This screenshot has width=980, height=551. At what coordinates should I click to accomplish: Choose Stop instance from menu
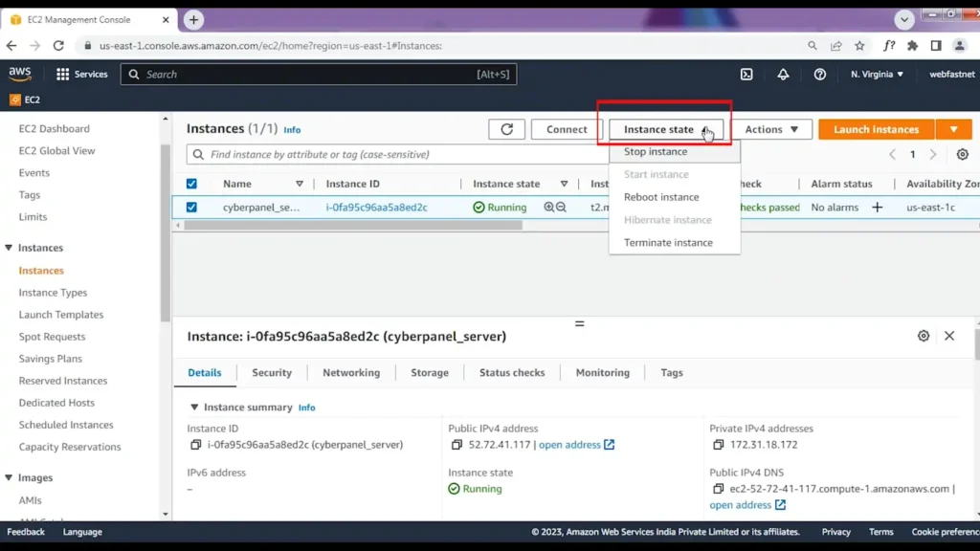click(675, 152)
